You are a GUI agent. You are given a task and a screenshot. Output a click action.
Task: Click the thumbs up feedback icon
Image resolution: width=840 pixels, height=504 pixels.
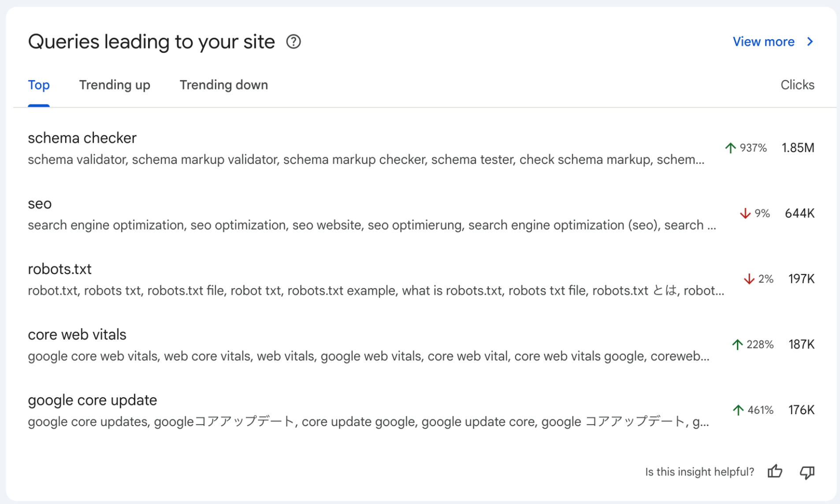click(775, 471)
